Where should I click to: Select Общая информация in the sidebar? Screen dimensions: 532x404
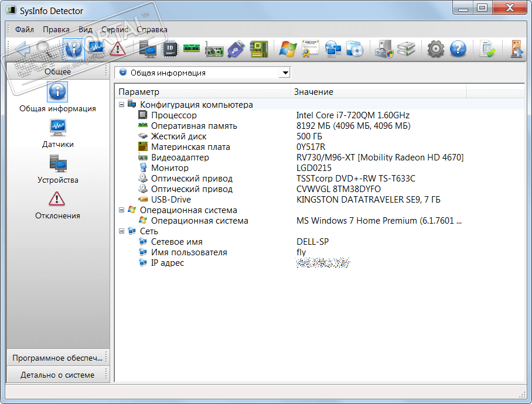57,97
